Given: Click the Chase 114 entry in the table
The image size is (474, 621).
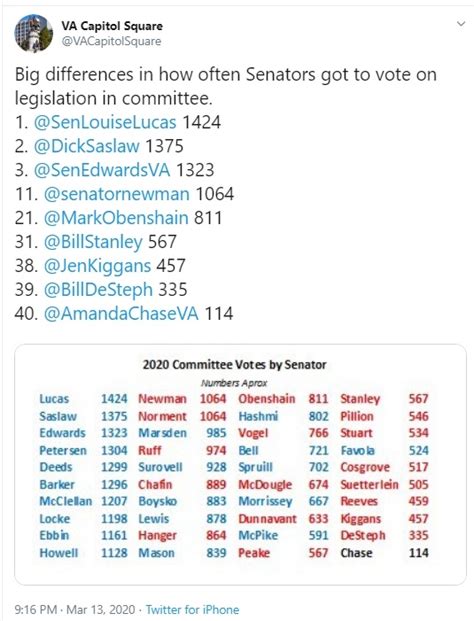Looking at the screenshot, I should (x=385, y=553).
